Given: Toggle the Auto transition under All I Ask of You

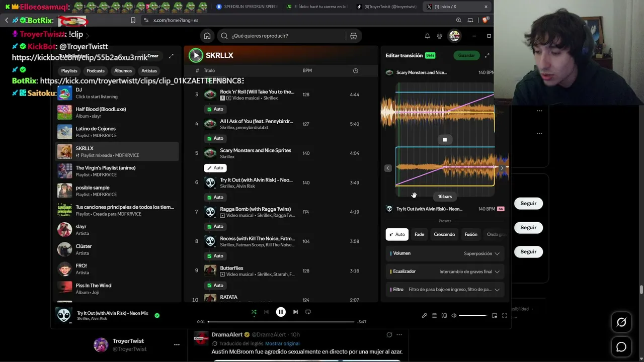Looking at the screenshot, I should (x=215, y=138).
